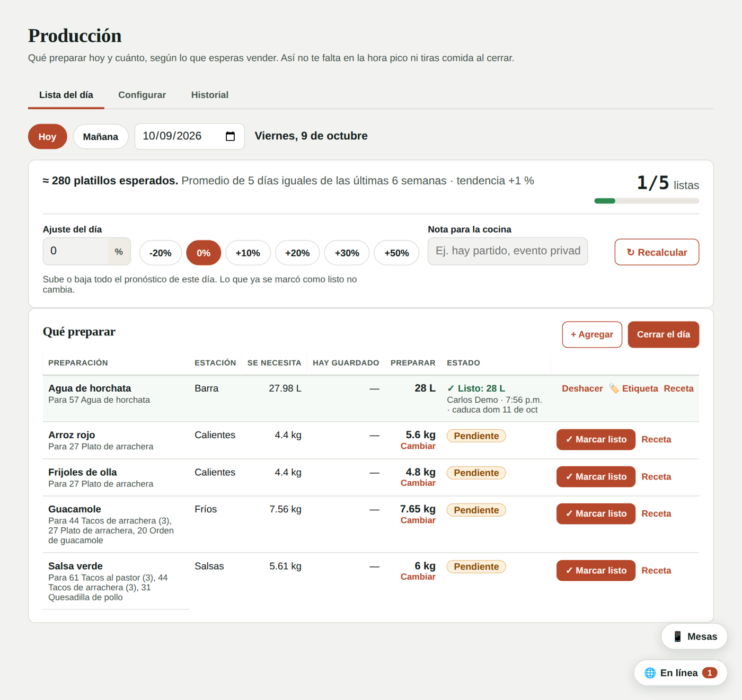Click the + Agregar button
742x700 pixels.
click(x=592, y=334)
